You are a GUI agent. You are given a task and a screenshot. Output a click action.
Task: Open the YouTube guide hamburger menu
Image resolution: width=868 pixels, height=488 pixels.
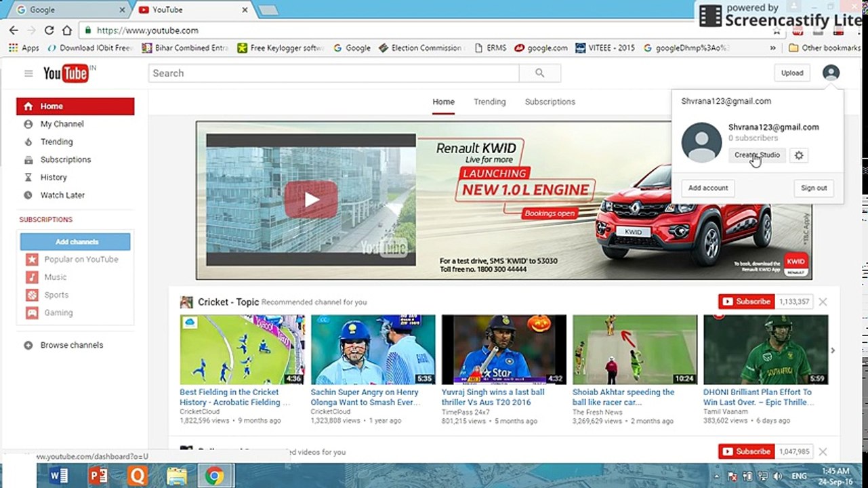tap(28, 73)
